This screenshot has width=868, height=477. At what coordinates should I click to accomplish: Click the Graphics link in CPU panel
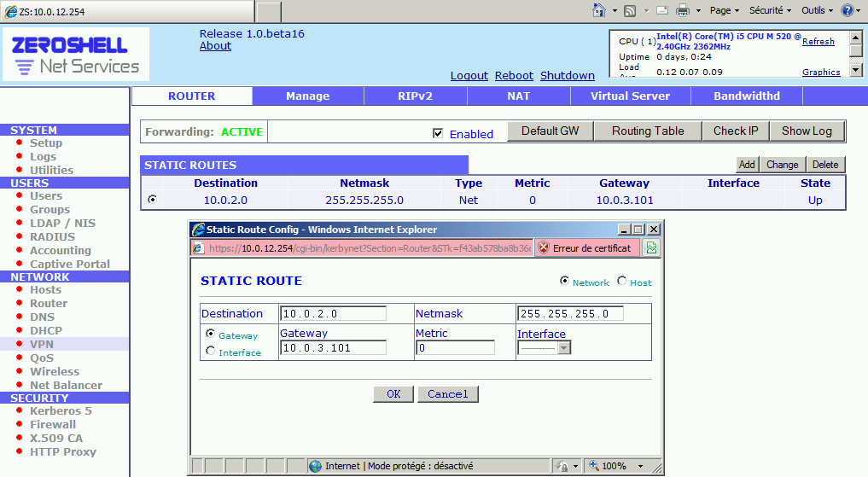coord(821,73)
